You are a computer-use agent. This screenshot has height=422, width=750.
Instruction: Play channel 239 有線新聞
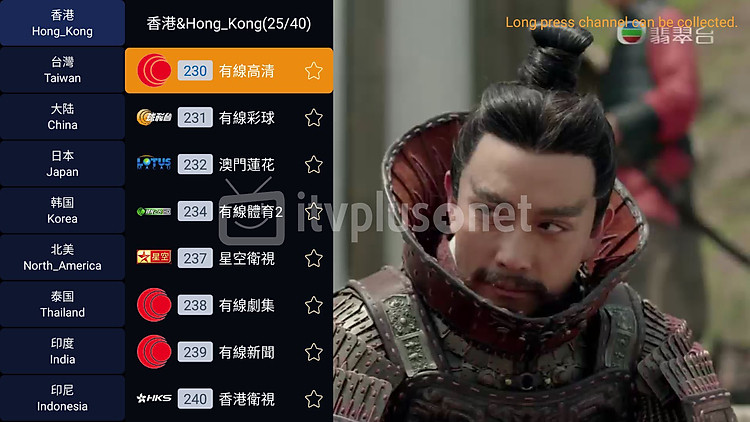click(229, 352)
